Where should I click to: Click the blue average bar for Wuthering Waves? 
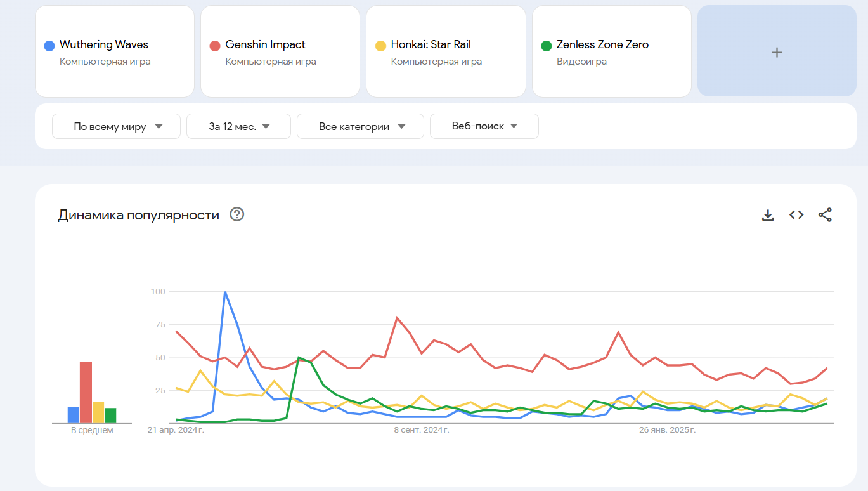tap(74, 415)
